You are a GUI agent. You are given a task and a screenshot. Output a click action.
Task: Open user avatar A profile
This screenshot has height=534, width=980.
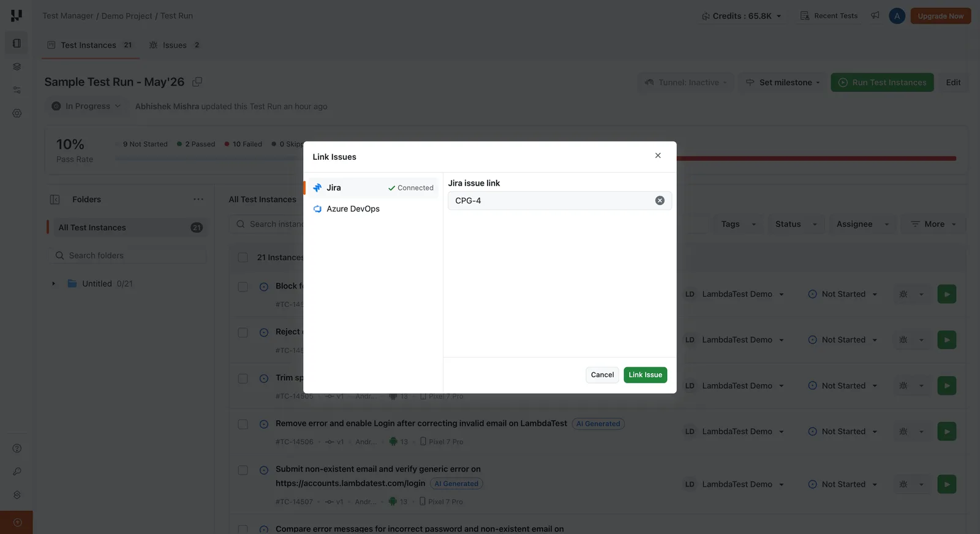(x=897, y=16)
